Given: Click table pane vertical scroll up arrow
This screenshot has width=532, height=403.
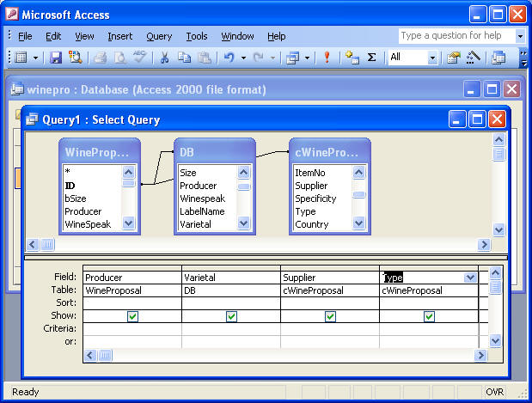Looking at the screenshot, I should (498, 139).
